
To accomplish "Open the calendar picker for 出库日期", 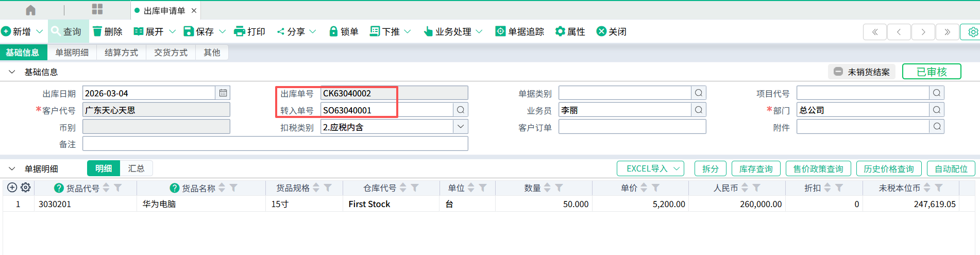I will [x=223, y=93].
